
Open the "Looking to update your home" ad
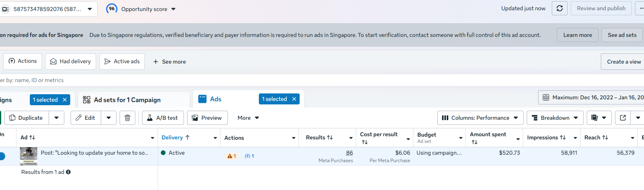pyautogui.click(x=95, y=153)
